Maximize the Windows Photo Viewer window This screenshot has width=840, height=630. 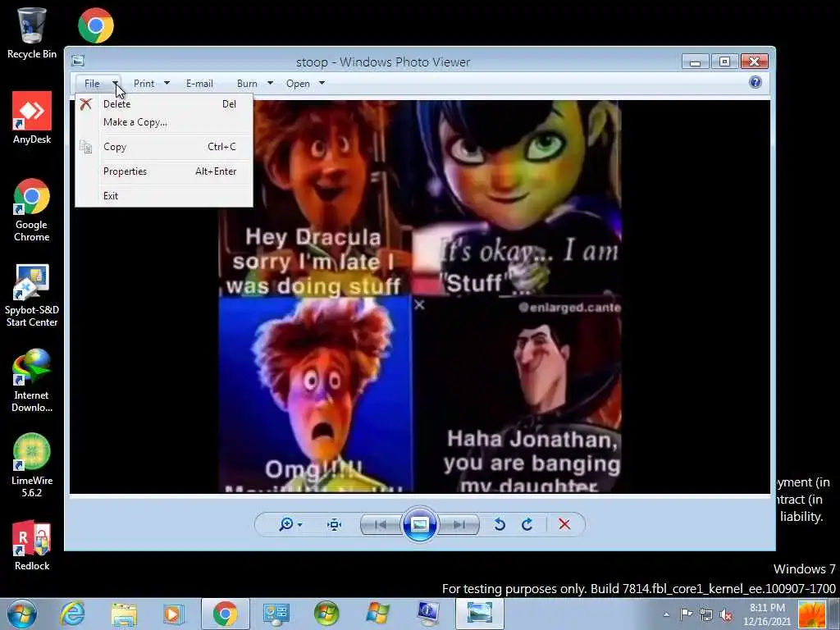pyautogui.click(x=724, y=62)
